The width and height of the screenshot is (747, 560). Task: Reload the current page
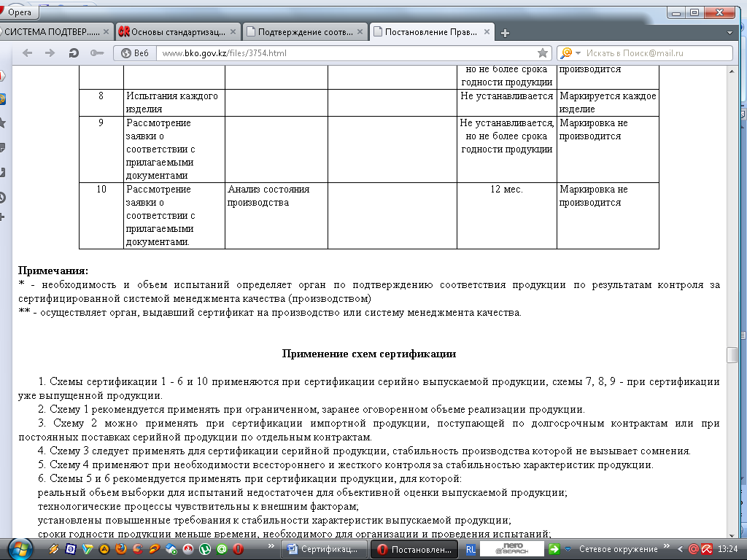coord(74,52)
